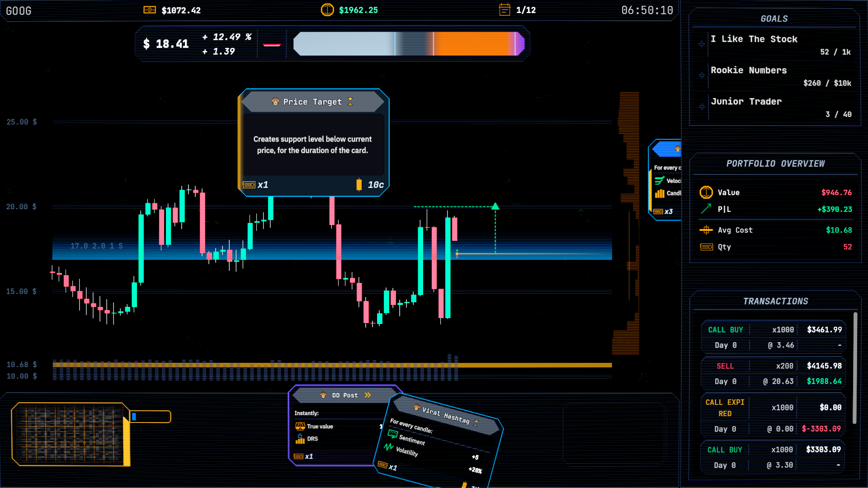Click the calendar icon next to 1/12

505,9
